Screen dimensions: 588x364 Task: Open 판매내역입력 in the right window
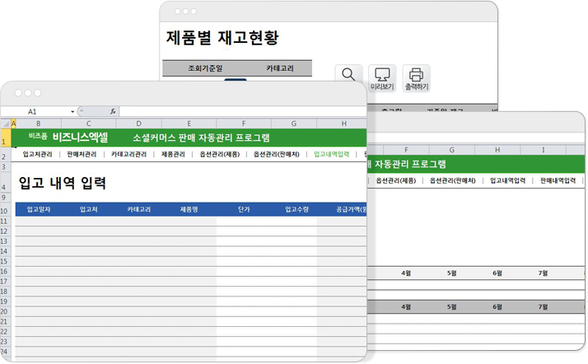(558, 180)
